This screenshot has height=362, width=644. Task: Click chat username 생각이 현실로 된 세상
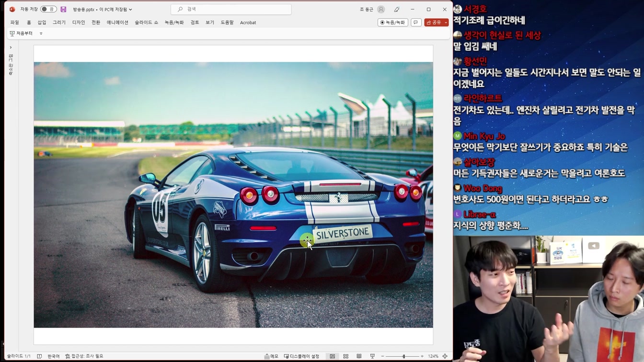point(502,35)
